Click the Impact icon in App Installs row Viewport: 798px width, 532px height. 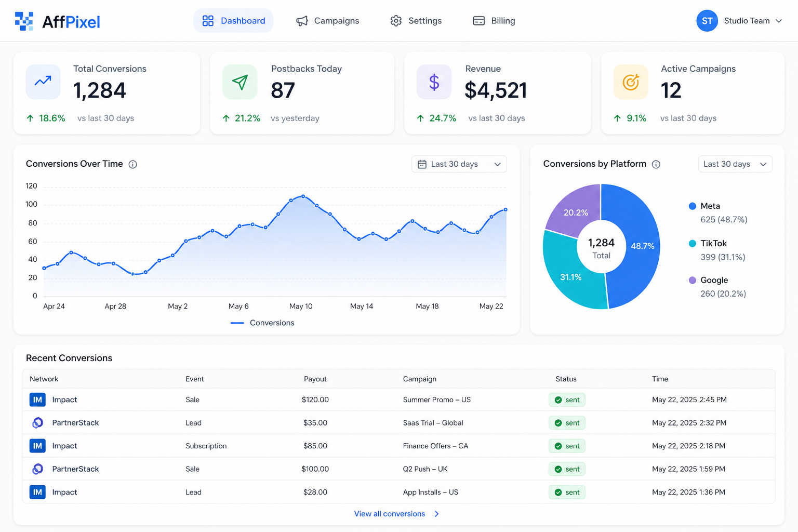(x=37, y=492)
